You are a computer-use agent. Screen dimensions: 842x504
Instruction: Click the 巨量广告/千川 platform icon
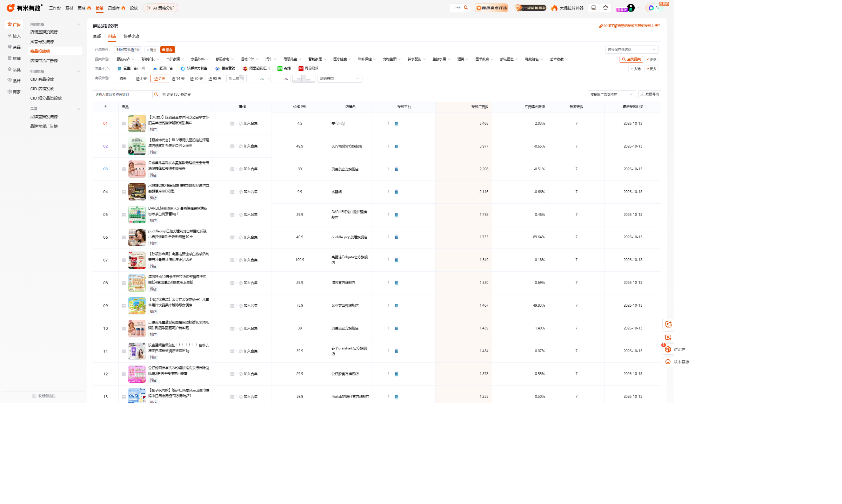119,69
